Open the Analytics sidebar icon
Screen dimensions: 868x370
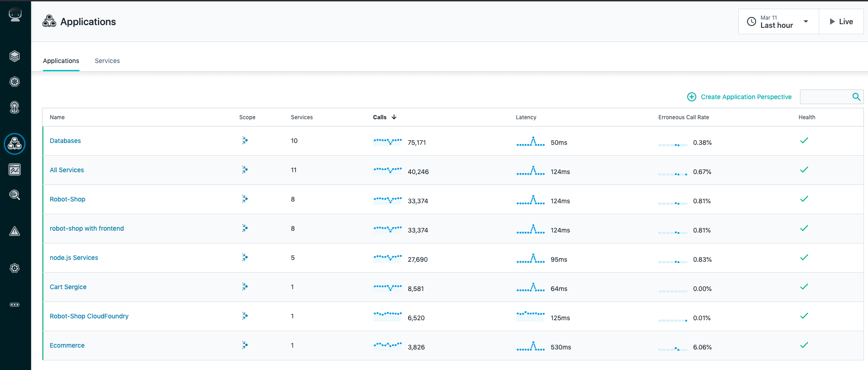pyautogui.click(x=15, y=195)
